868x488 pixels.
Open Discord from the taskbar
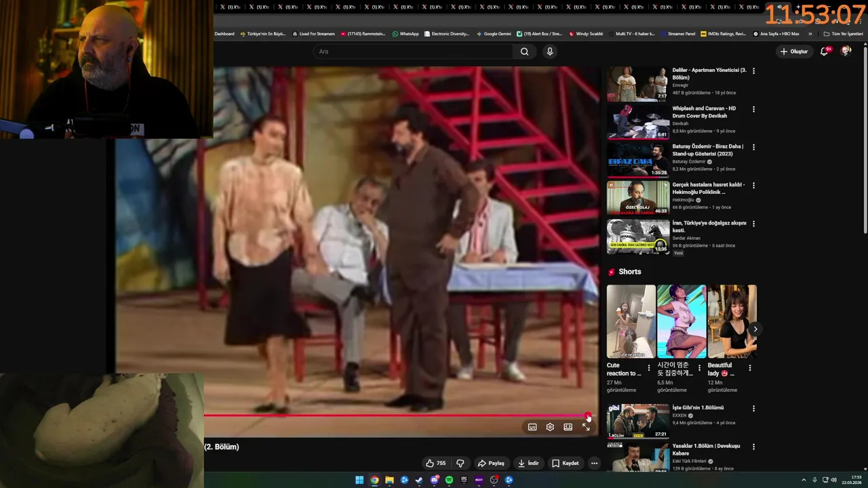pos(434,480)
